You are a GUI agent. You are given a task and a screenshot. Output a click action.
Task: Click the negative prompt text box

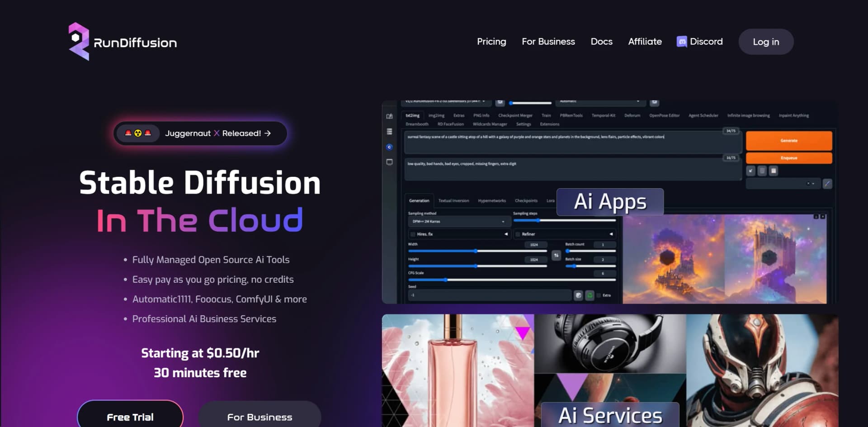tap(573, 169)
